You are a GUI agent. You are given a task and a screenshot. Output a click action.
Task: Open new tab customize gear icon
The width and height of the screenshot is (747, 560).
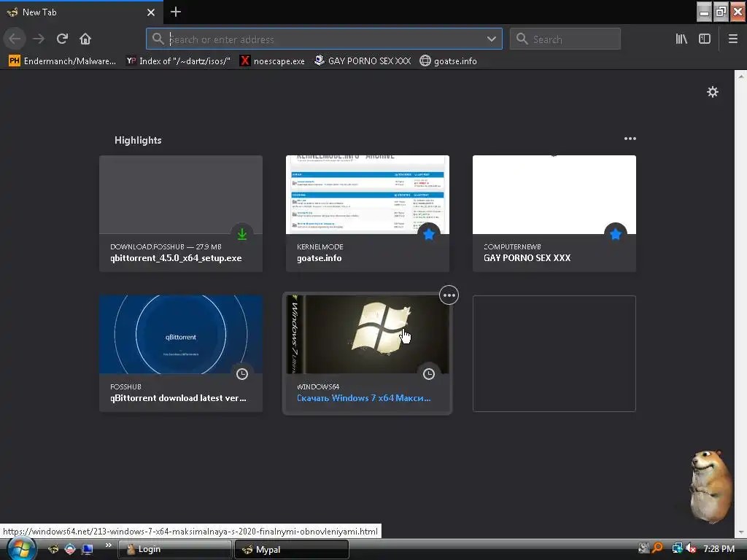[x=712, y=92]
